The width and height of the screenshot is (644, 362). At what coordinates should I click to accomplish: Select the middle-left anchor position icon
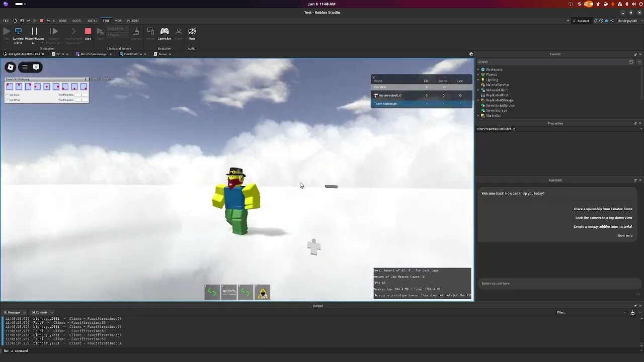[x=37, y=87]
